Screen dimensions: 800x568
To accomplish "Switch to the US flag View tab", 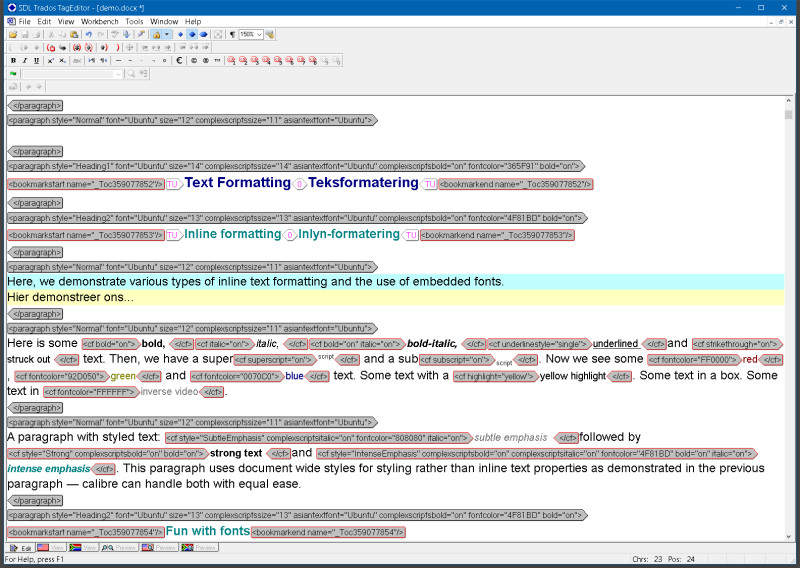I will tap(51, 548).
